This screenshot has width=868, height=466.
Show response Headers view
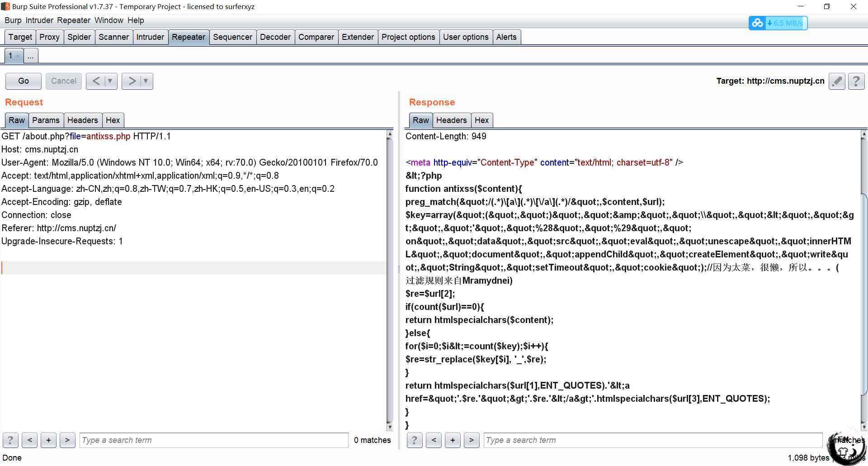(x=451, y=120)
